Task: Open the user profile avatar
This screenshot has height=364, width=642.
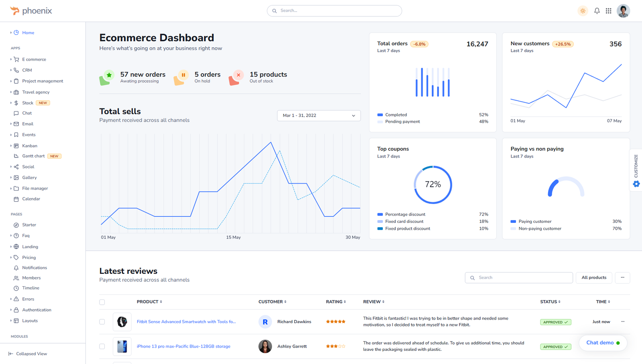Action: pyautogui.click(x=623, y=11)
